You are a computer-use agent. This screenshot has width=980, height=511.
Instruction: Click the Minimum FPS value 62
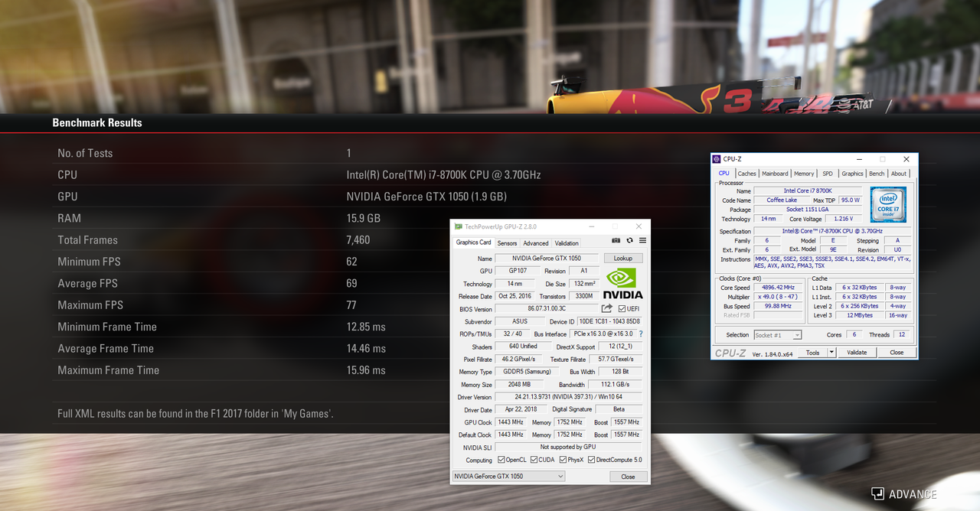(x=352, y=262)
